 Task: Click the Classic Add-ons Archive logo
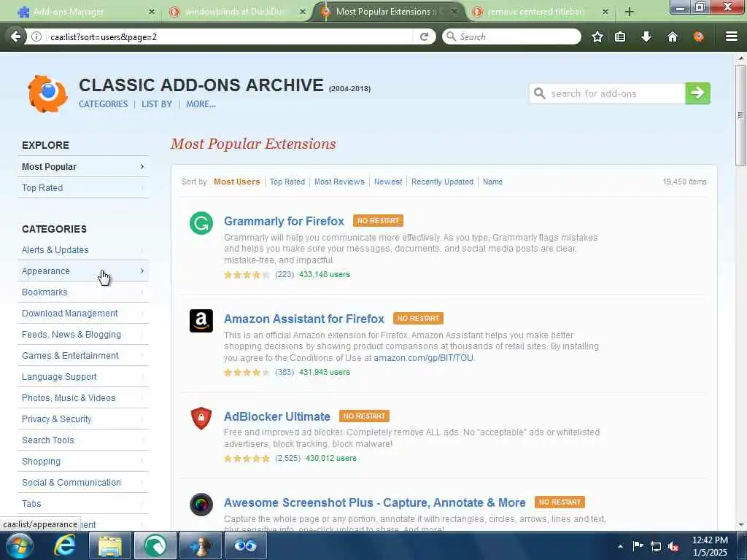[x=47, y=94]
